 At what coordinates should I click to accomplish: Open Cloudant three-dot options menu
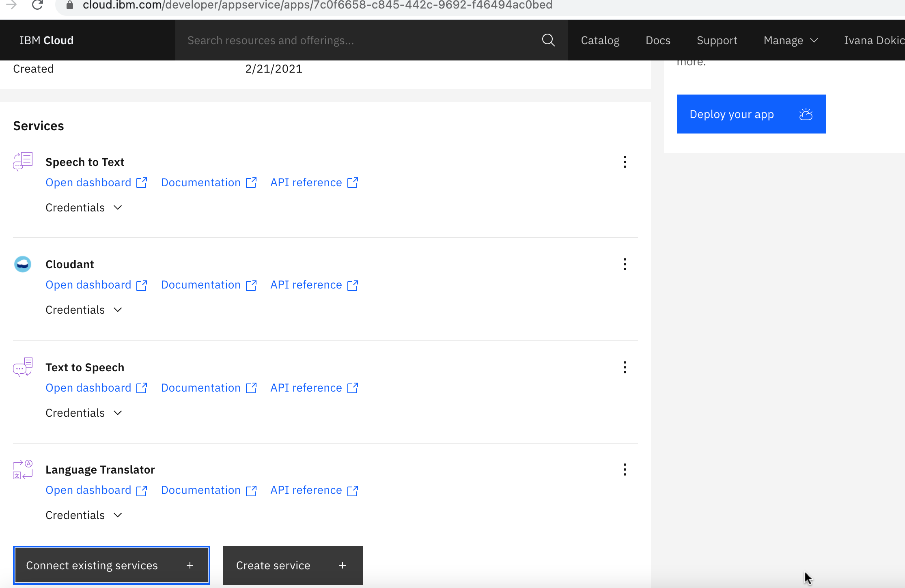625,264
